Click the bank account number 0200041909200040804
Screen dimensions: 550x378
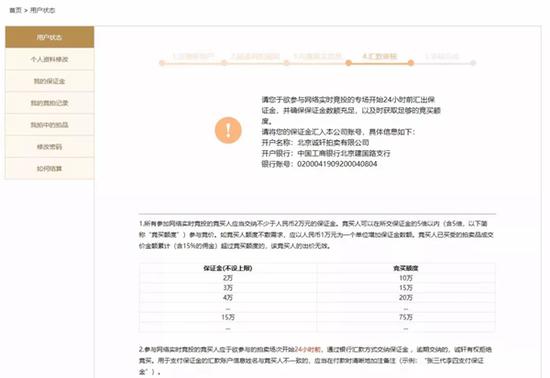[337, 164]
